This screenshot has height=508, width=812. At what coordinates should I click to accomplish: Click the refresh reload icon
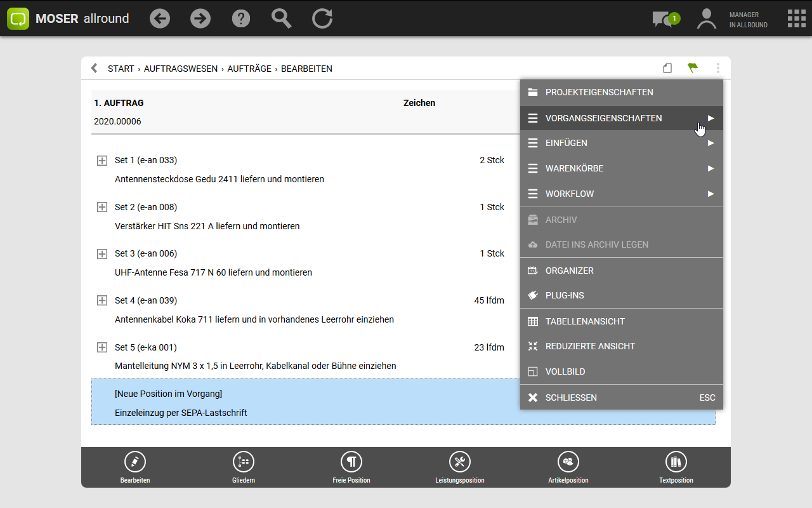322,18
